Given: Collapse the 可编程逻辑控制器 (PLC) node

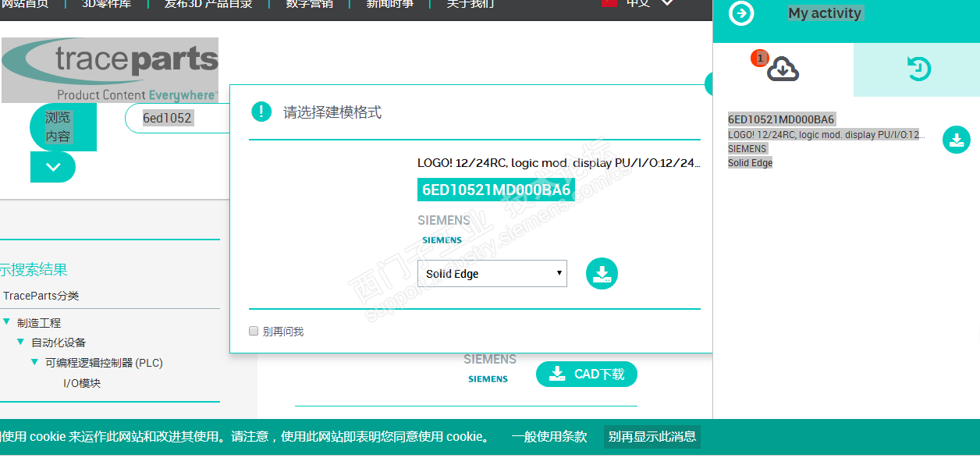Looking at the screenshot, I should coord(34,362).
